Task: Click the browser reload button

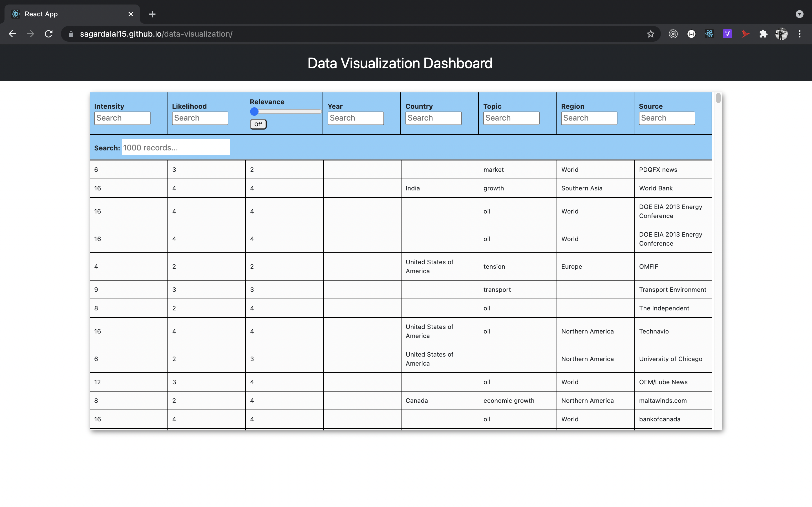Action: (49, 34)
